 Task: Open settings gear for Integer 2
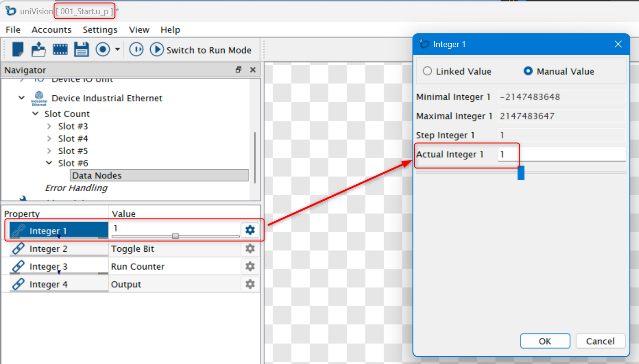[250, 249]
